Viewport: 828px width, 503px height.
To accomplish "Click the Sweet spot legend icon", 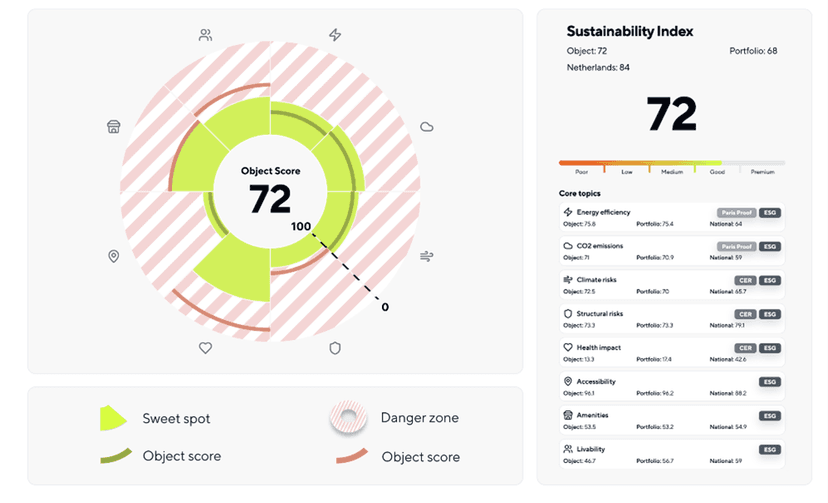I will coord(112,418).
